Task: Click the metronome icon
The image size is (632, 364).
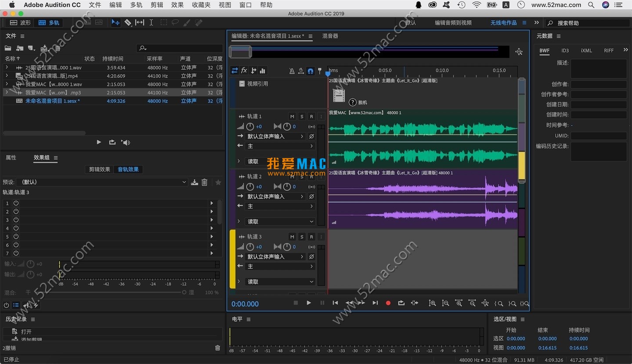Action: pyautogui.click(x=292, y=71)
